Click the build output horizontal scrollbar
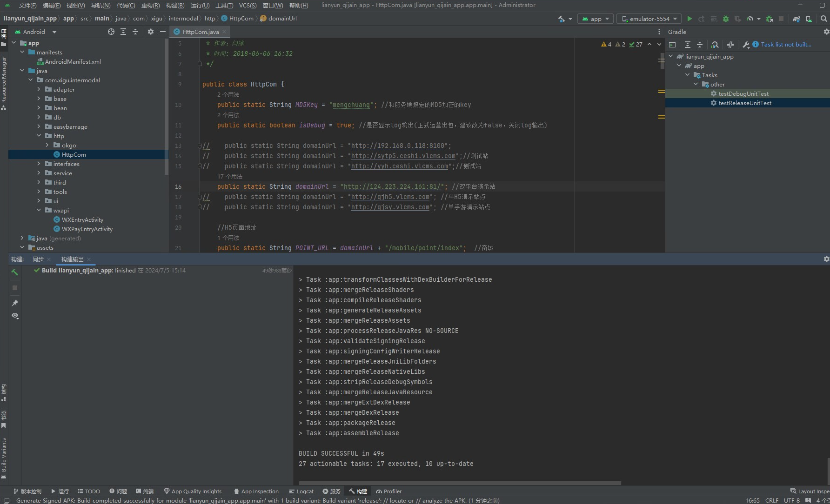 pos(460,483)
